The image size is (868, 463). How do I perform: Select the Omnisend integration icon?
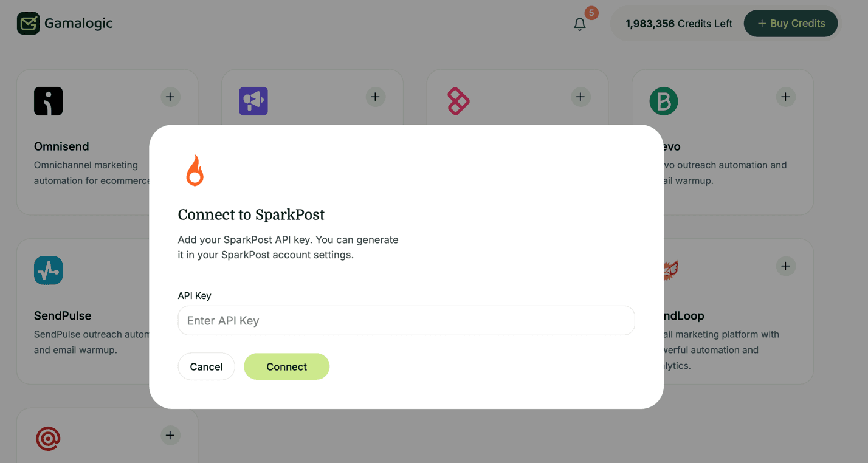48,101
